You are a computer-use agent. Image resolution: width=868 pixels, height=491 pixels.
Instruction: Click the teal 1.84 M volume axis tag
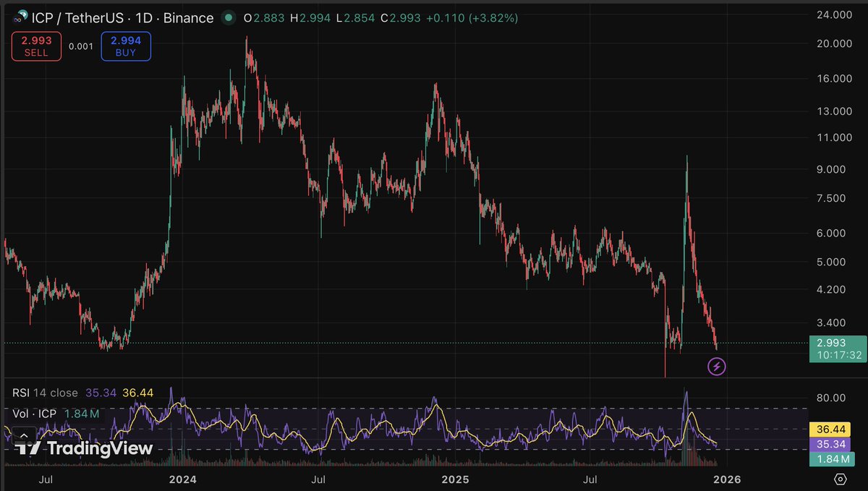833,460
